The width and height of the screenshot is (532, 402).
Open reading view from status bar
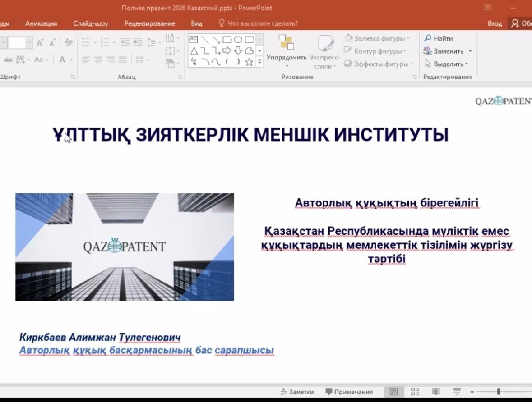click(435, 392)
